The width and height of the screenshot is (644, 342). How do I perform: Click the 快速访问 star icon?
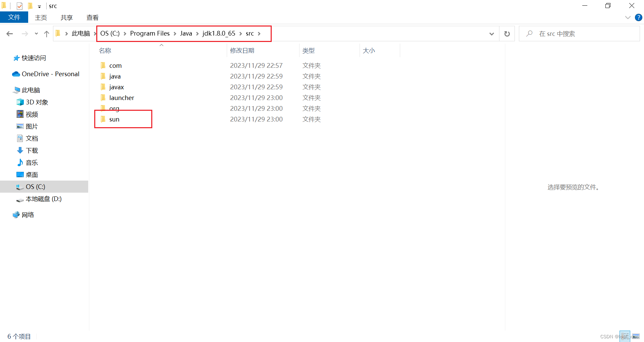(x=16, y=58)
